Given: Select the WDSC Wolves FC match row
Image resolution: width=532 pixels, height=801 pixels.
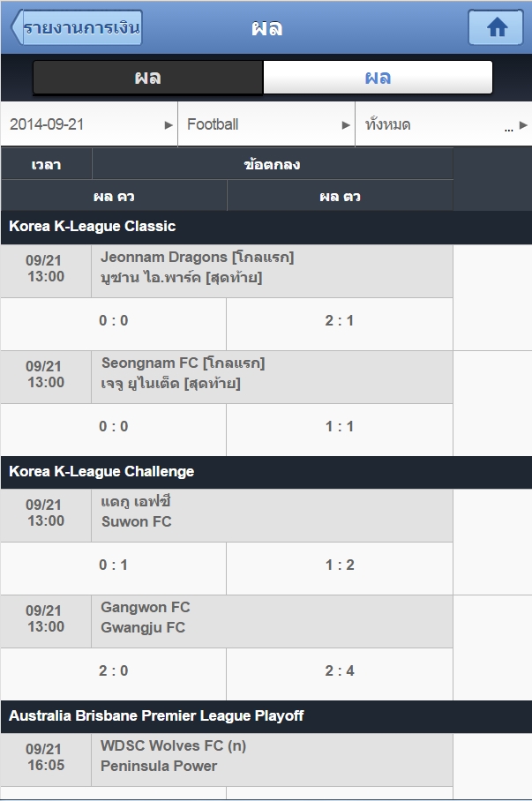Looking at the screenshot, I should [x=227, y=760].
